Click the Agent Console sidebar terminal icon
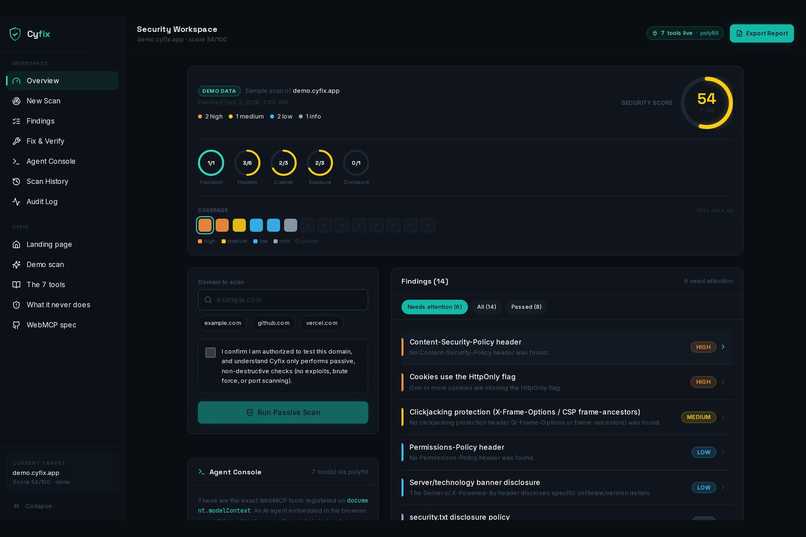The height and width of the screenshot is (537, 806). click(16, 161)
